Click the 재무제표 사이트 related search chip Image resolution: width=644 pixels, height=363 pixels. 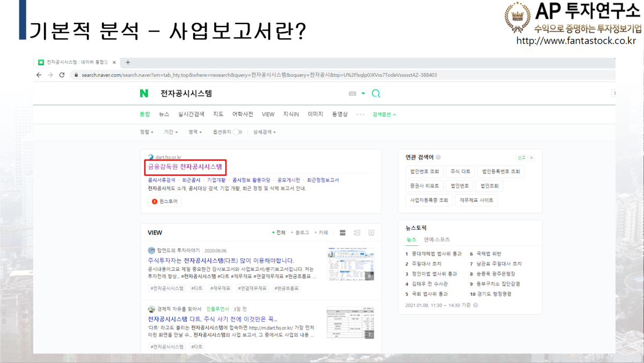click(x=477, y=200)
